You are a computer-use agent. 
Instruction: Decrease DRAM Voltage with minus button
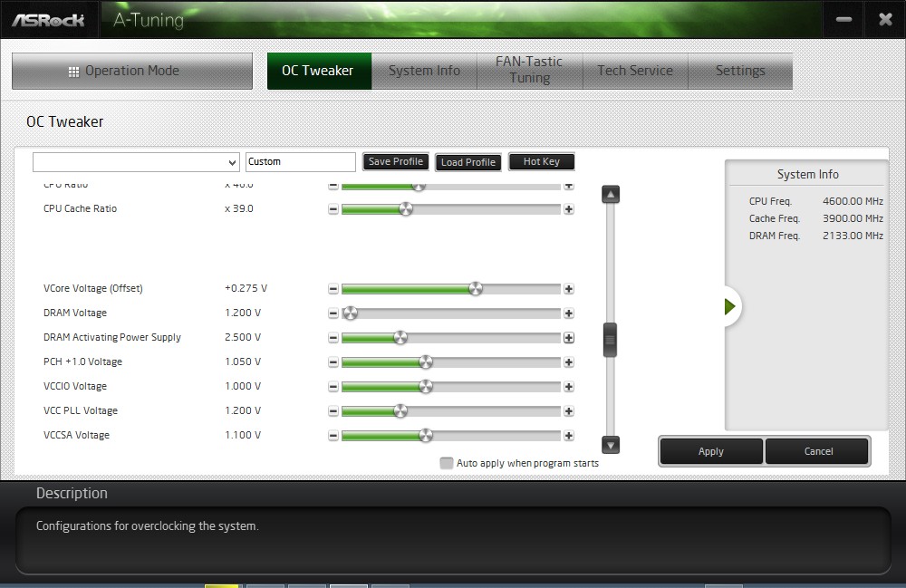tap(333, 313)
